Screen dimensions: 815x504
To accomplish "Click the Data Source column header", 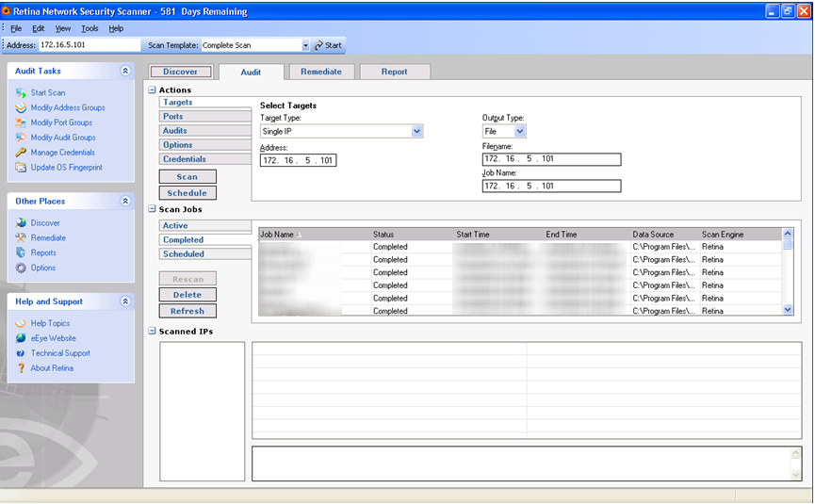I will [x=665, y=235].
